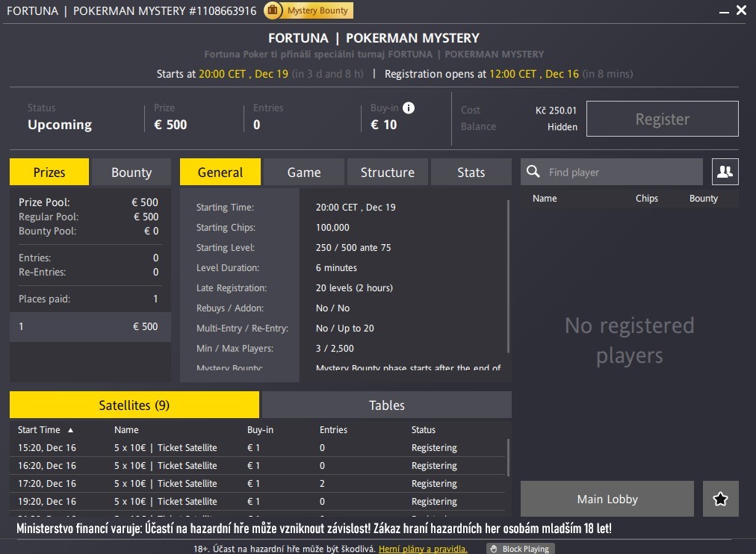Click the Kč 250.01 cost value
The image size is (756, 554).
tap(556, 111)
